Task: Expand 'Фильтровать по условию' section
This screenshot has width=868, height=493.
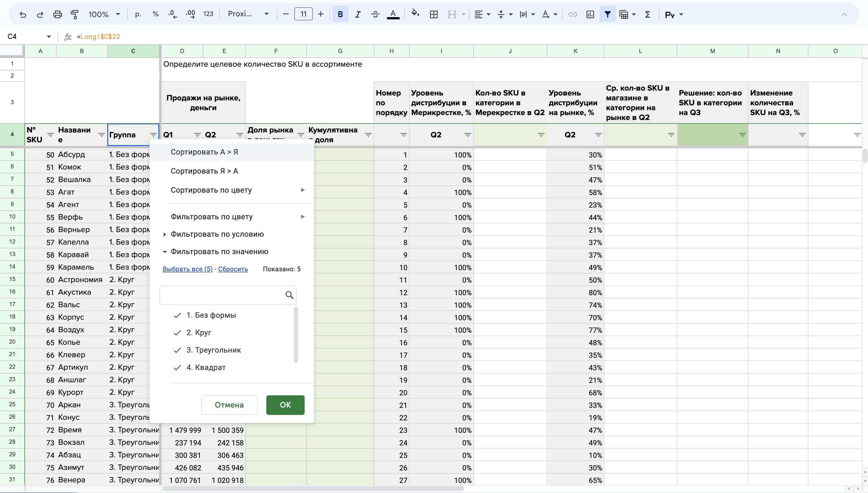Action: [x=217, y=234]
